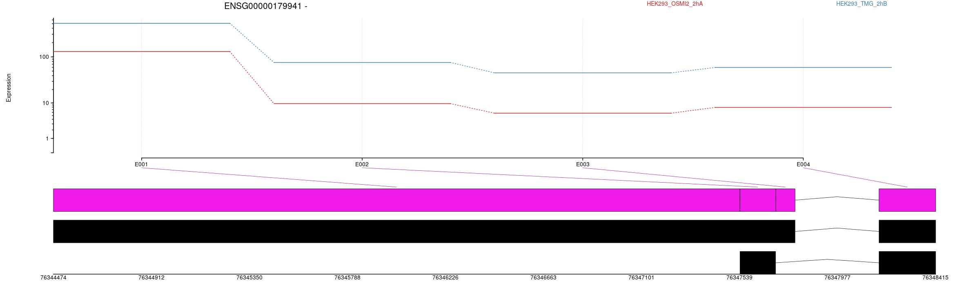Click genomic coordinate 76346226
Viewport: 980px width, 286px height.
pos(445,278)
